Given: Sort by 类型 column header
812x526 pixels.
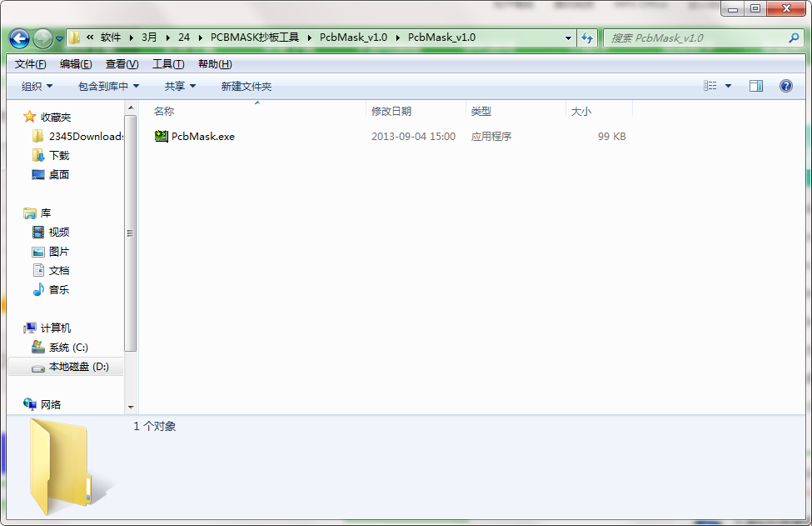Looking at the screenshot, I should pyautogui.click(x=481, y=112).
